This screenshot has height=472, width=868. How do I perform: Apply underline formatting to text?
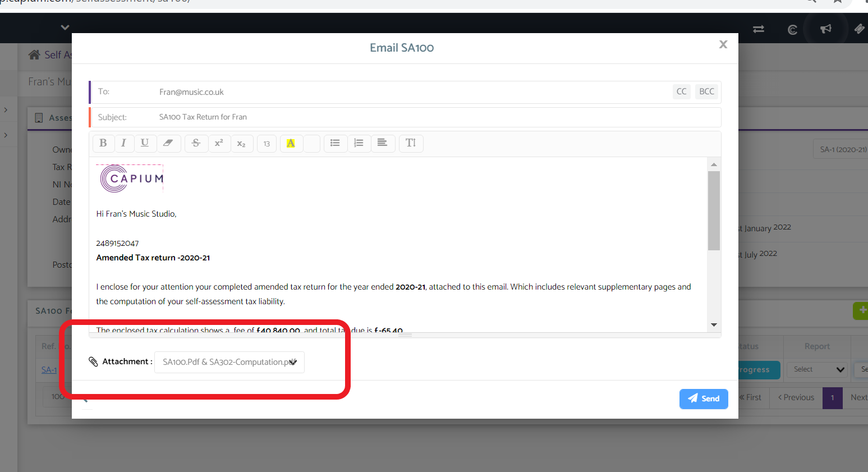tap(145, 143)
